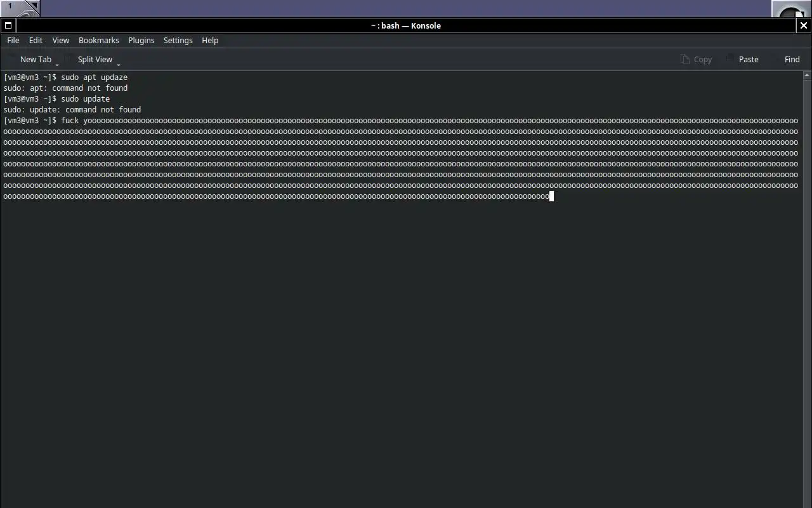The height and width of the screenshot is (508, 812).
Task: Click the round tray icon at the top-right of the desktop
Action: 791,10
